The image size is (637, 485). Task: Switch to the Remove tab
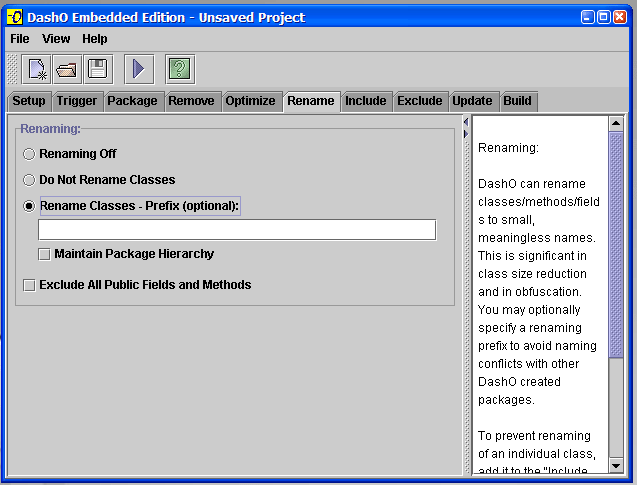[191, 101]
